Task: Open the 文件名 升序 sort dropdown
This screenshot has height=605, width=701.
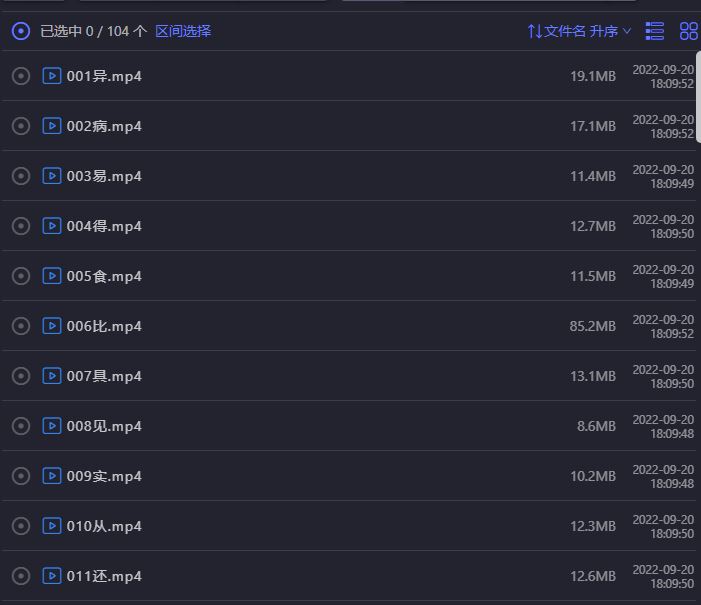Action: 579,31
